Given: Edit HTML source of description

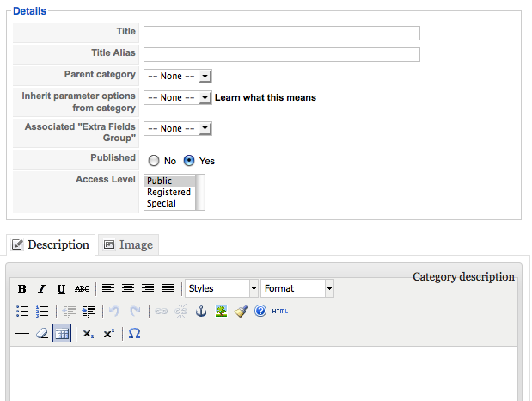Looking at the screenshot, I should click(x=280, y=311).
